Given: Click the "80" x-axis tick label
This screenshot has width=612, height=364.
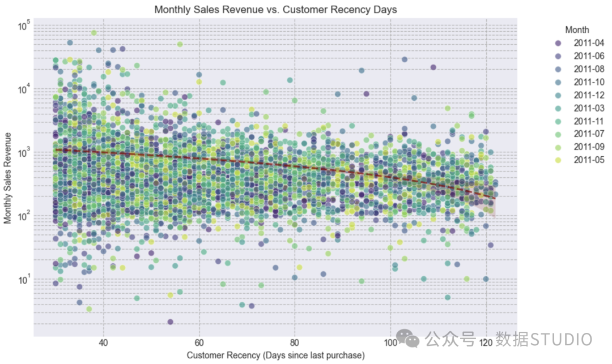Looking at the screenshot, I should point(295,342).
